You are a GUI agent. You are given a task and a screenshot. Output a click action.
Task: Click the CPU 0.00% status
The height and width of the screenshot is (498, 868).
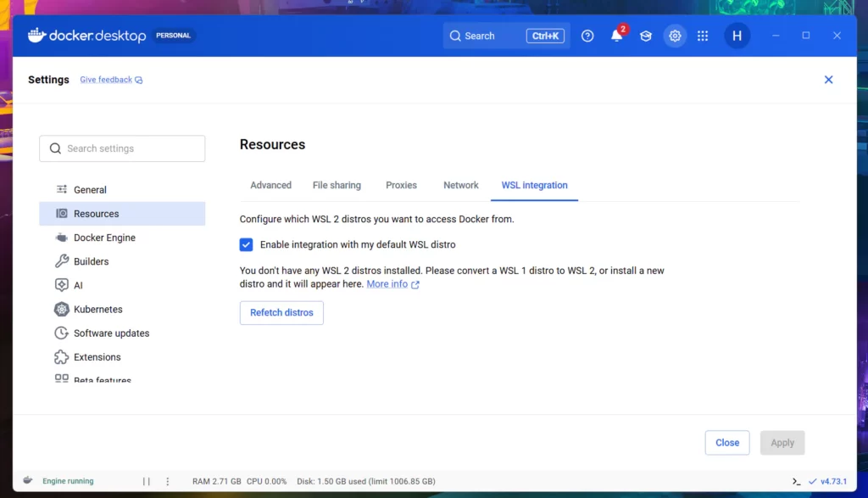267,481
